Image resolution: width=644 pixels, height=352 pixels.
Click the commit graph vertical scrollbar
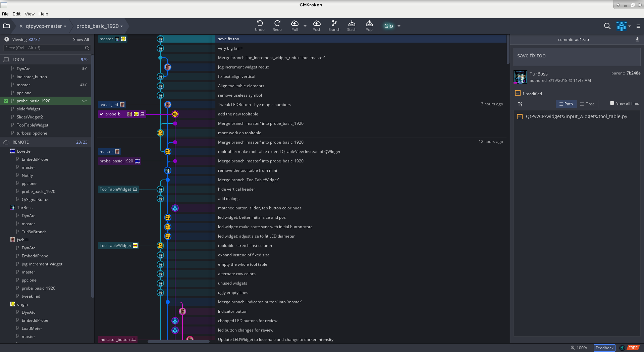tap(508, 50)
